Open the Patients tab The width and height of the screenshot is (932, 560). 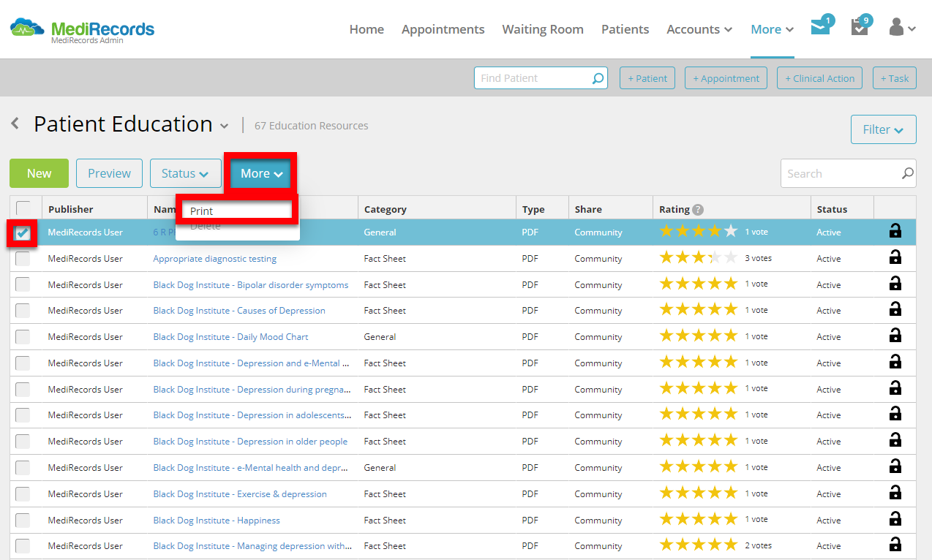pos(625,29)
